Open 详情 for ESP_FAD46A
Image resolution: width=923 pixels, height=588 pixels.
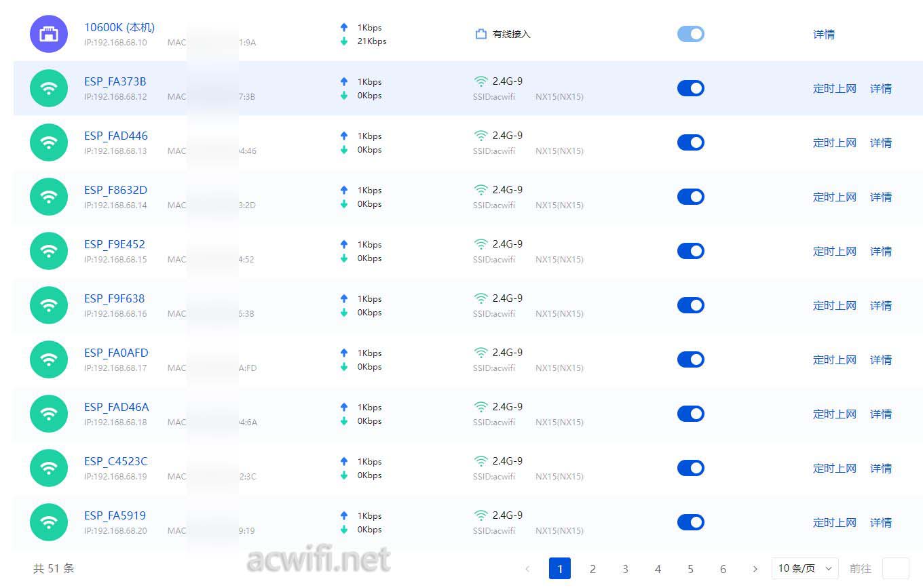881,414
